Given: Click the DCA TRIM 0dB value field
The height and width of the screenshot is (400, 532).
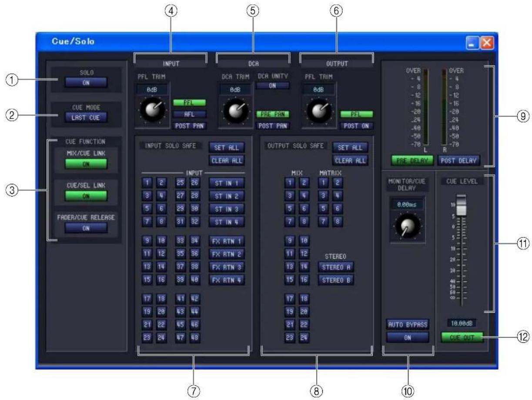Looking at the screenshot, I should tap(236, 89).
